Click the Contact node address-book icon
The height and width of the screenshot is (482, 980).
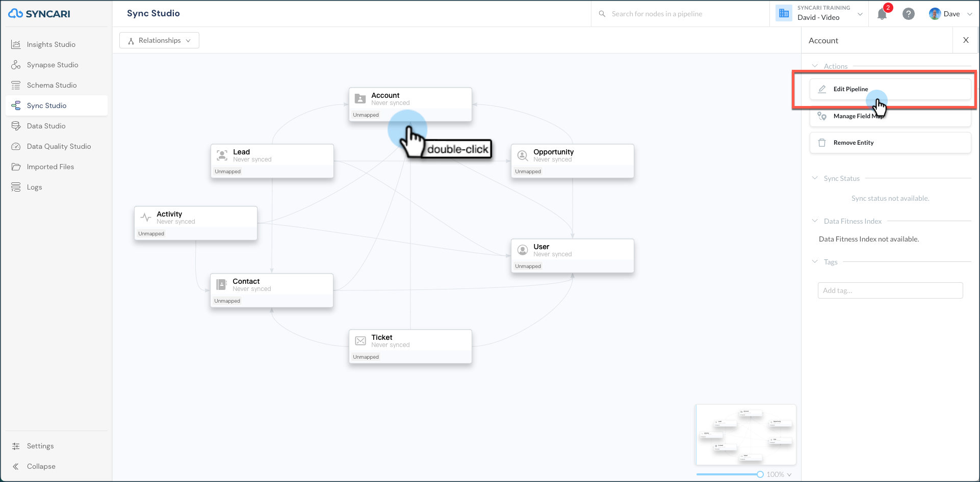[x=222, y=285]
